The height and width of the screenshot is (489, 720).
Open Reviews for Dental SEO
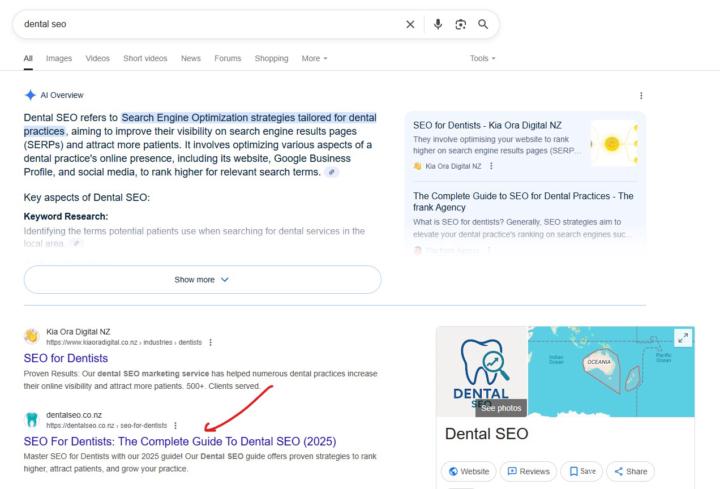tap(528, 472)
